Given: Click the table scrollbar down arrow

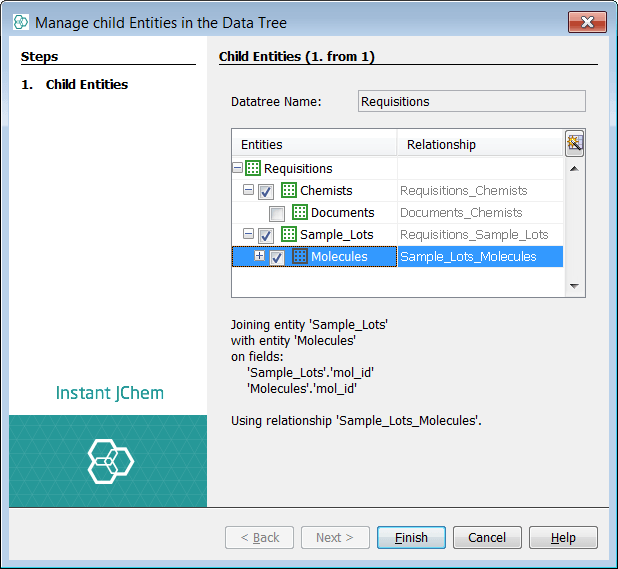Looking at the screenshot, I should tap(574, 286).
